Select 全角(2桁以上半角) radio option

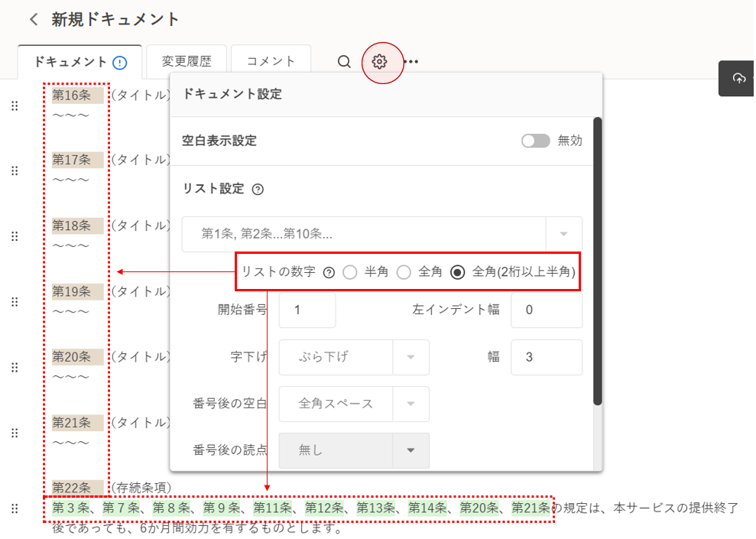(458, 272)
